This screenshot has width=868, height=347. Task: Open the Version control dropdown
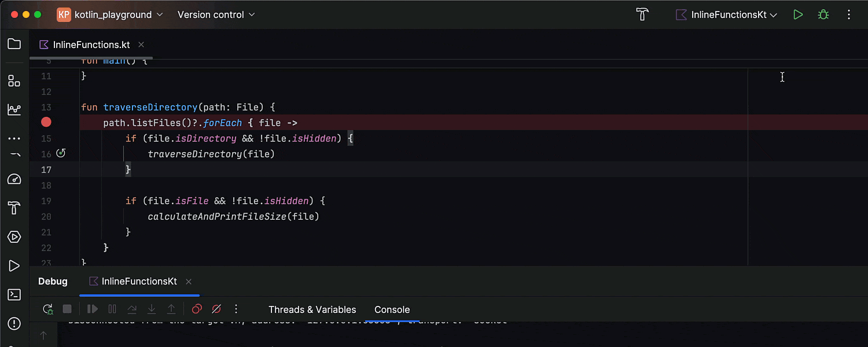tap(215, 14)
